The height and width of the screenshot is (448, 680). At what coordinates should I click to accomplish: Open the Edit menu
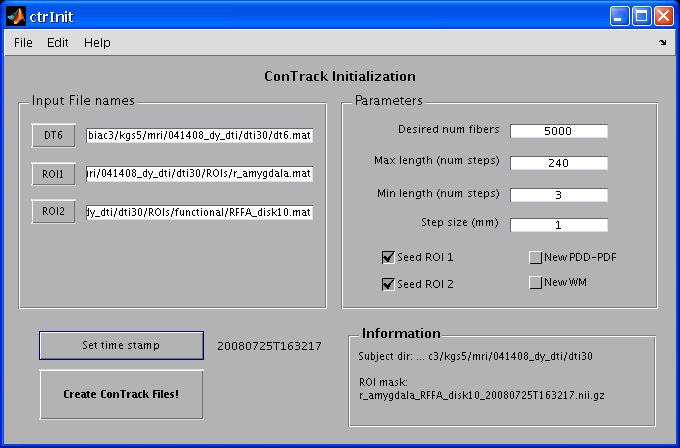(58, 43)
